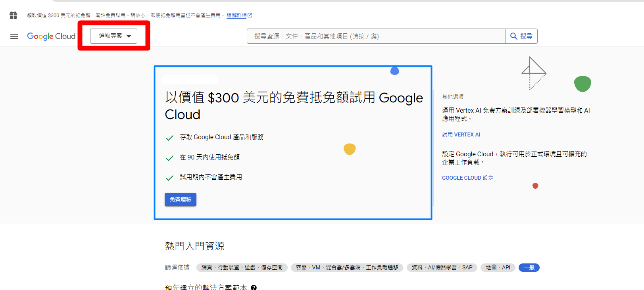Image resolution: width=644 pixels, height=290 pixels.
Task: Click the Google Cloud logo
Action: click(x=51, y=36)
